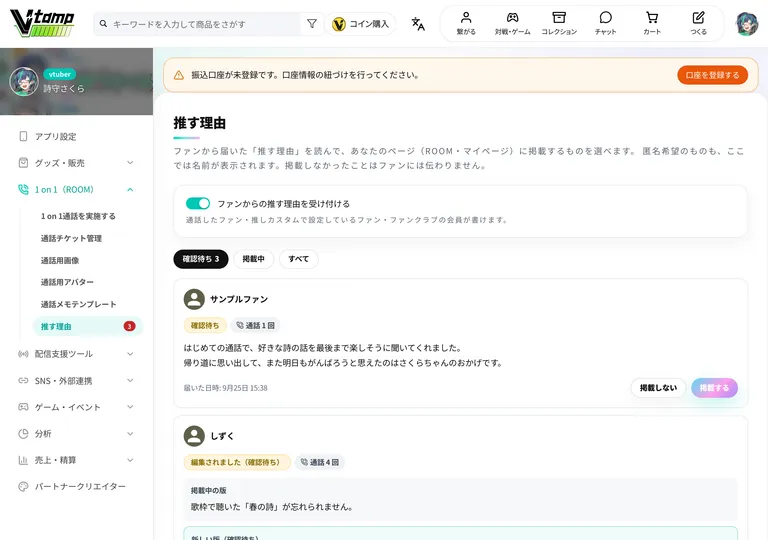Open 通話用画像

tap(60, 260)
